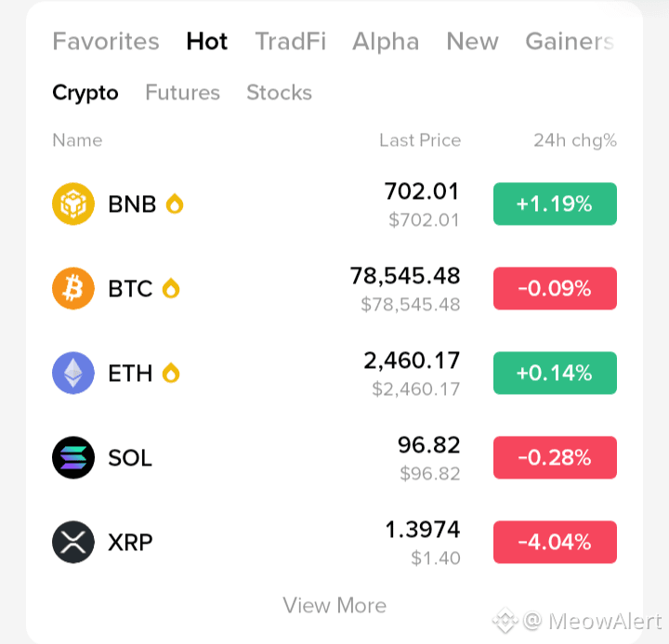
Task: Sort by the 24h chg% column header
Action: click(x=575, y=140)
